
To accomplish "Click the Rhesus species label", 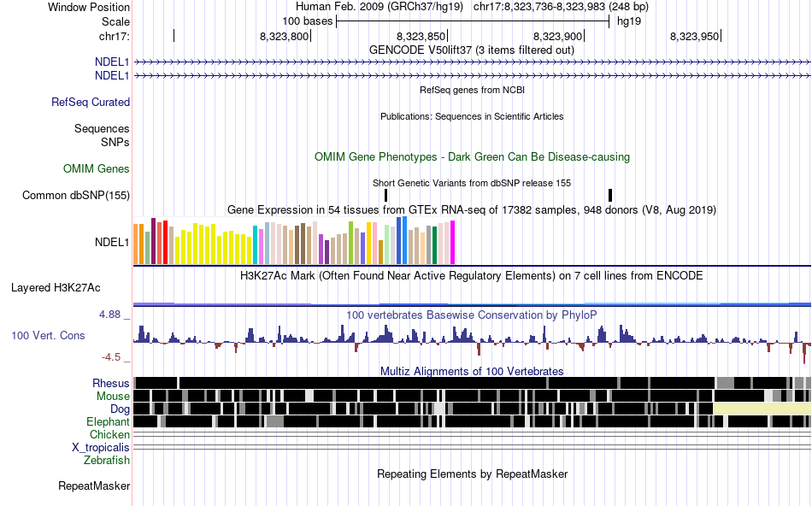I will [110, 383].
